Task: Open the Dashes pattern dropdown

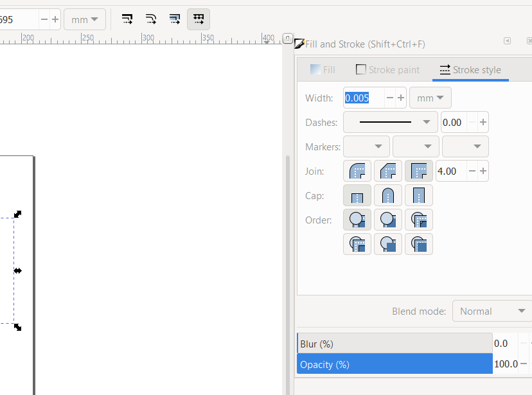Action: point(391,122)
